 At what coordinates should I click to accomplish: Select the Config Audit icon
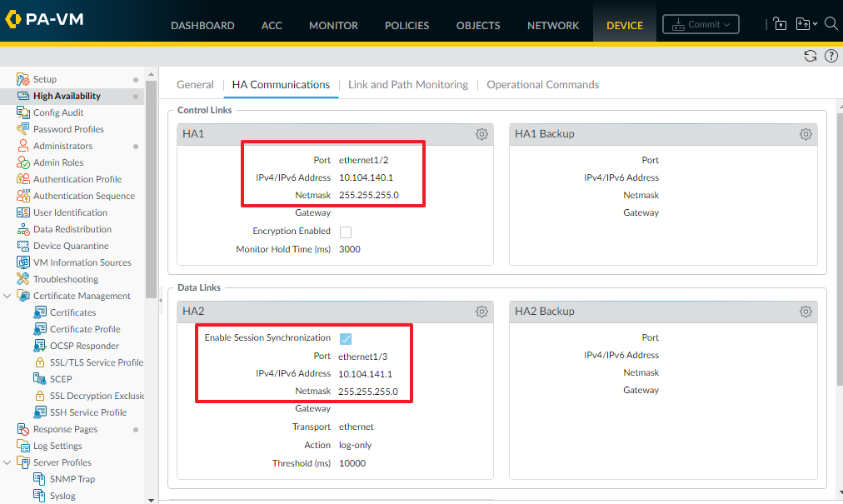[21, 112]
